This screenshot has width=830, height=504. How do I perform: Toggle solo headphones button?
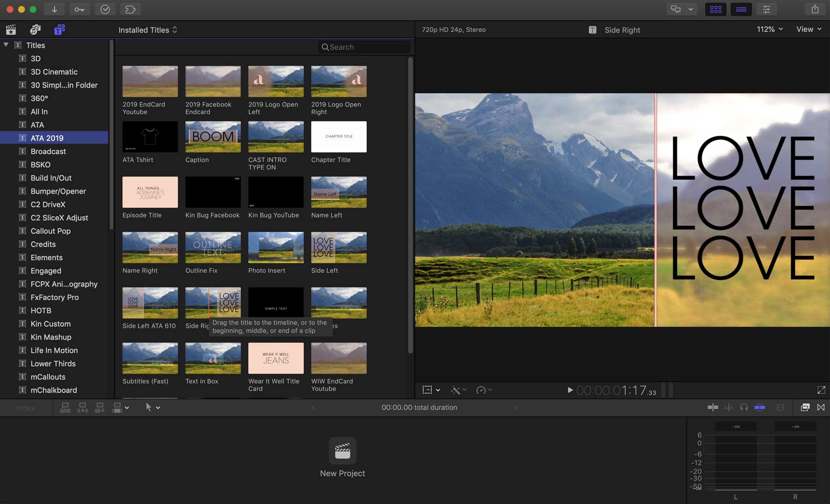tap(744, 407)
